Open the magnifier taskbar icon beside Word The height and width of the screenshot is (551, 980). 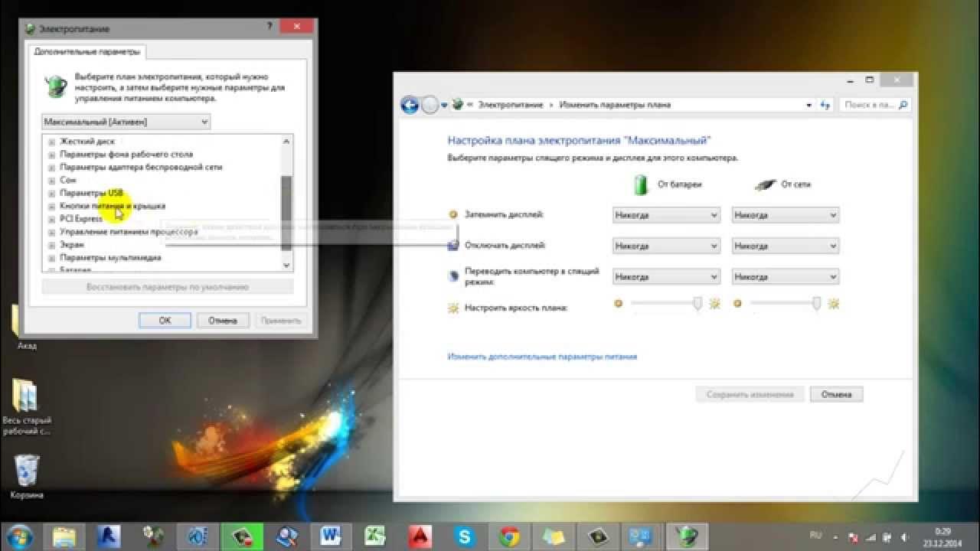(287, 536)
